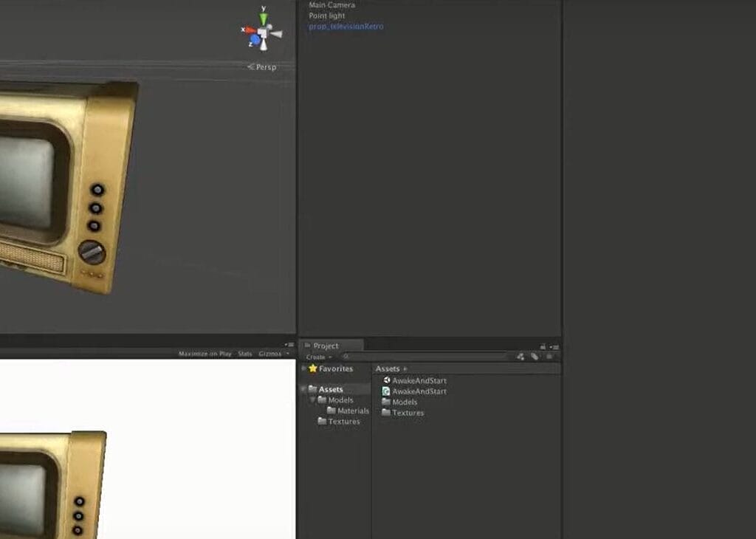756x539 pixels.
Task: Click the Assets breadcrumb in Project panel
Action: 388,369
